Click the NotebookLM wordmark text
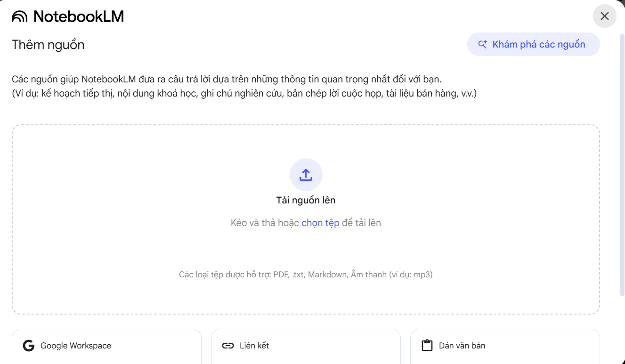 pos(79,17)
